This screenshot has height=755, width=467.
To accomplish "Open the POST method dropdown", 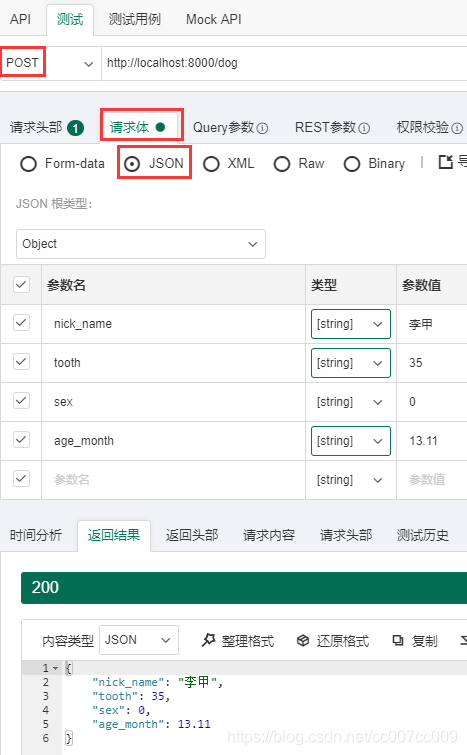I will (x=50, y=63).
